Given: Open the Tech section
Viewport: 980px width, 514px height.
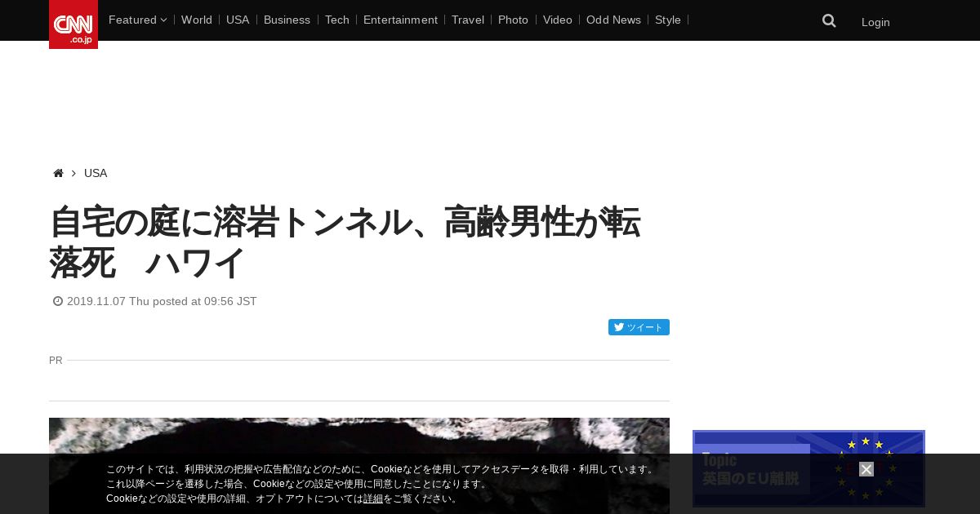Looking at the screenshot, I should (x=337, y=20).
